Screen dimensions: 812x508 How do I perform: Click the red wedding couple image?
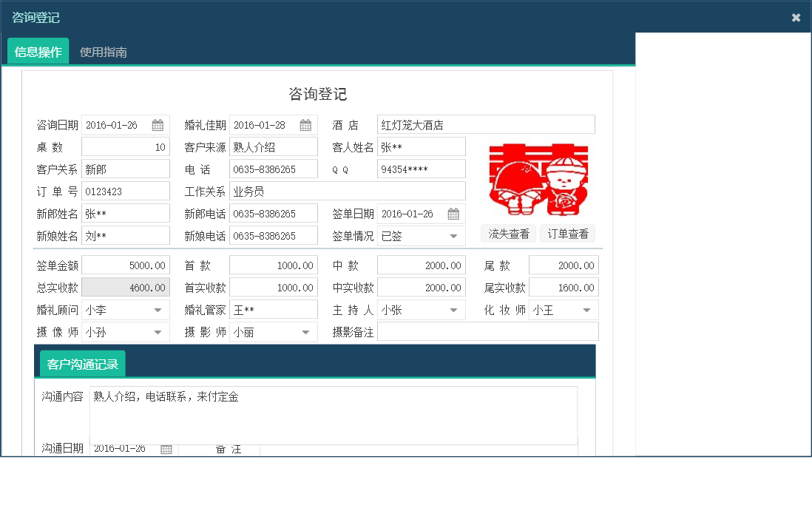538,180
